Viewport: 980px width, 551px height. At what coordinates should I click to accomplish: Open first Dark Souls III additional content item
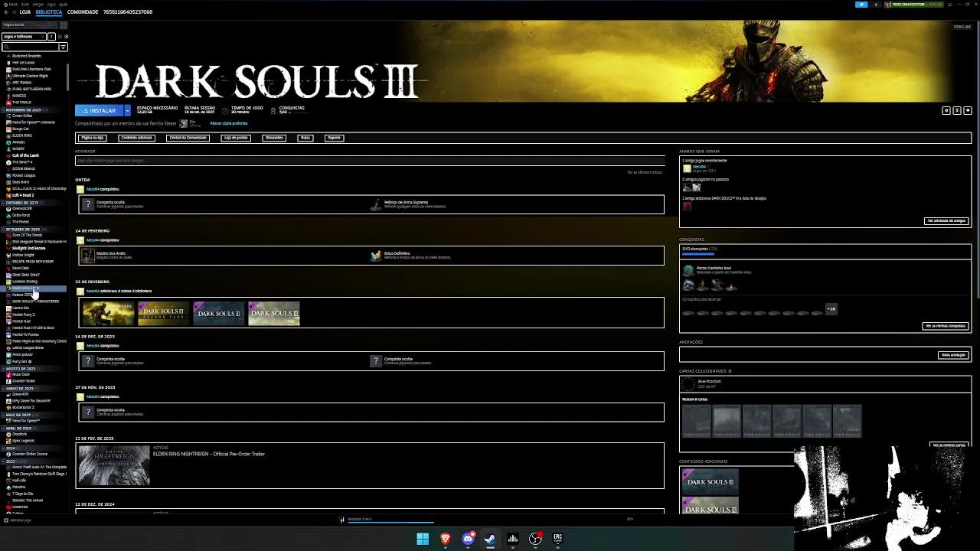pos(710,481)
